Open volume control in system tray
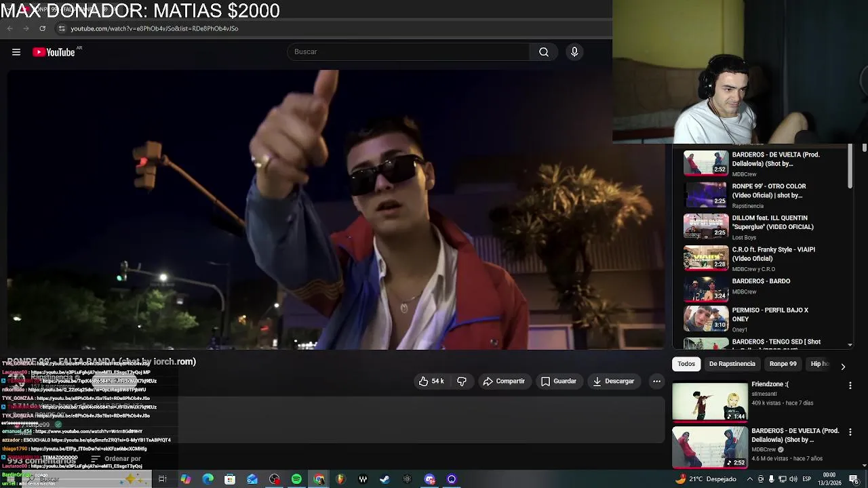Screen dimensions: 868x488 click(793, 479)
